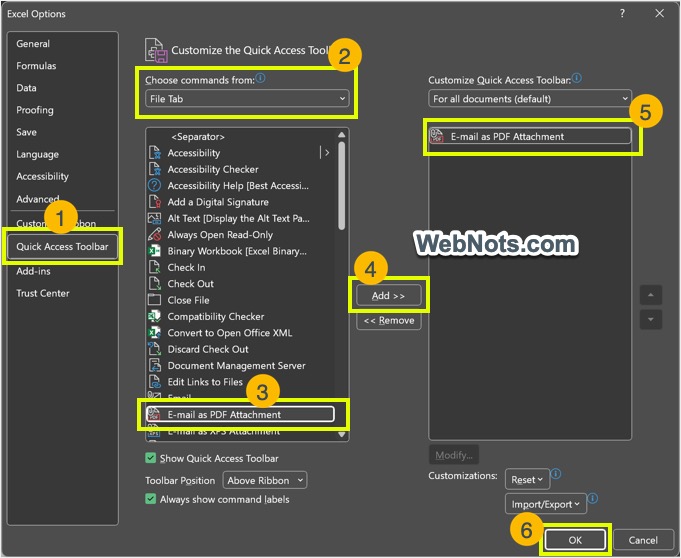Open the Import/Export dropdown button
The width and height of the screenshot is (681, 558).
point(545,504)
